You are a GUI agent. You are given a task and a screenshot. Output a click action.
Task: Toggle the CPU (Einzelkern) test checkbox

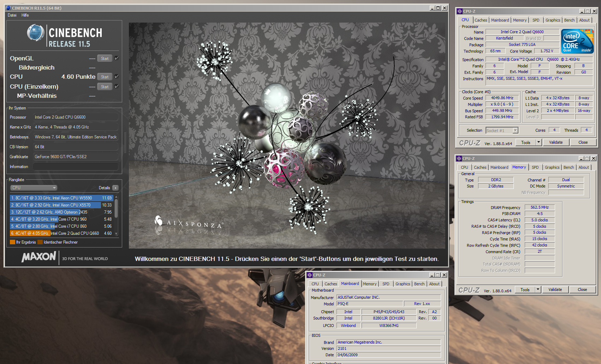[x=117, y=86]
